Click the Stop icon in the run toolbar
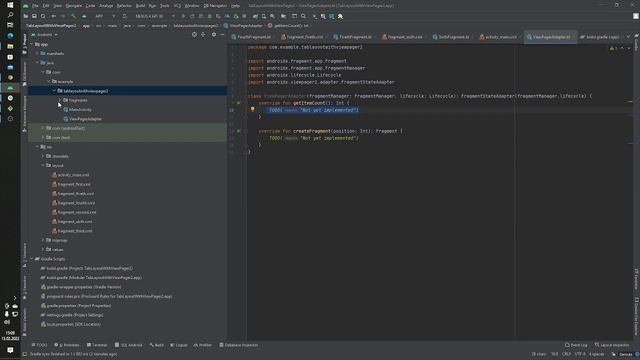 click(244, 16)
